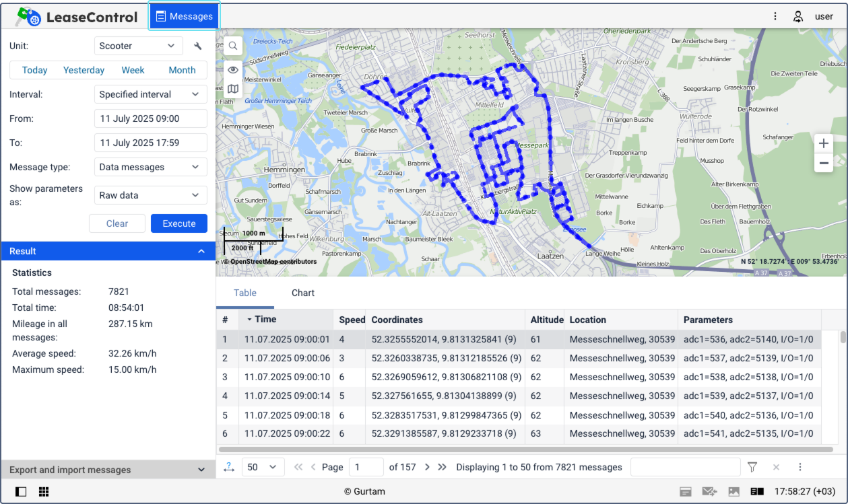The height and width of the screenshot is (504, 848).
Task: Toggle column auto-width icon in table footer
Action: (228, 467)
